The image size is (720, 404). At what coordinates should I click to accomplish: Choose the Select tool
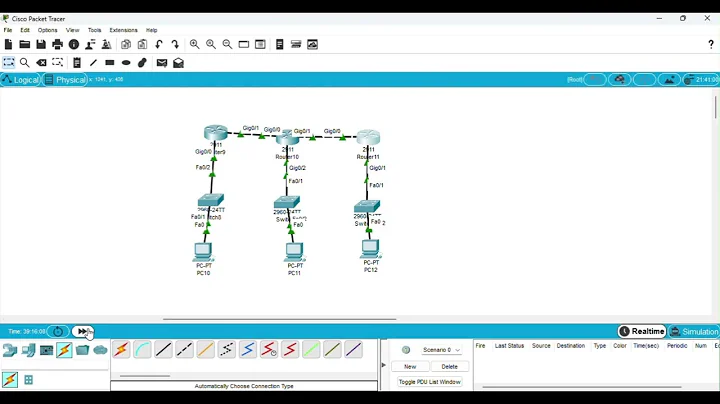tap(8, 62)
